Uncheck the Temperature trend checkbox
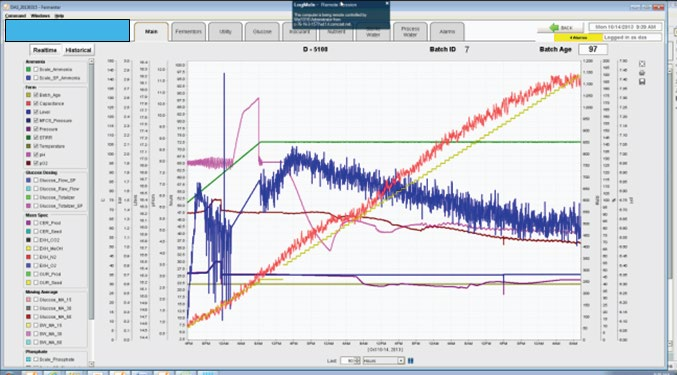The width and height of the screenshot is (677, 375). tap(36, 146)
